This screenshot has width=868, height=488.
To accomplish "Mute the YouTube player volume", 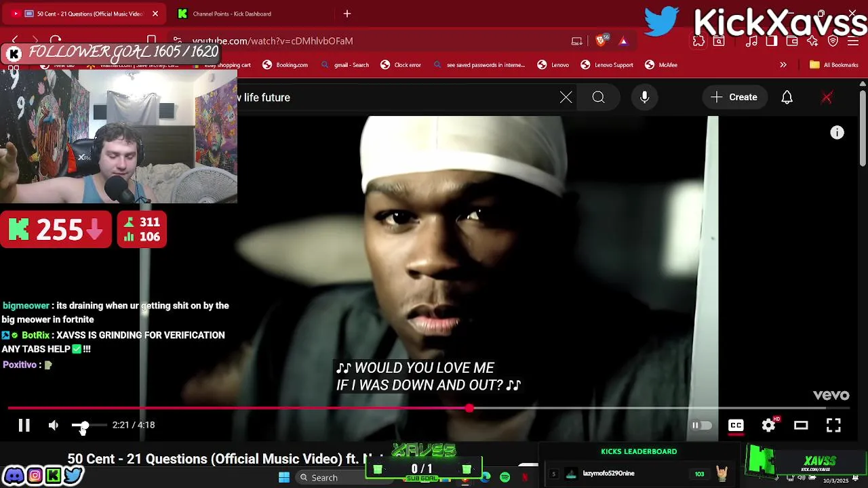I will (x=54, y=425).
